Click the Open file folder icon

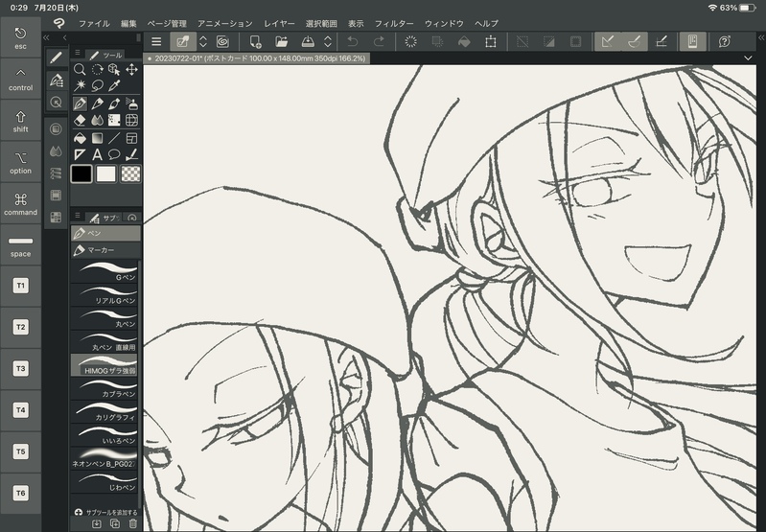click(282, 42)
